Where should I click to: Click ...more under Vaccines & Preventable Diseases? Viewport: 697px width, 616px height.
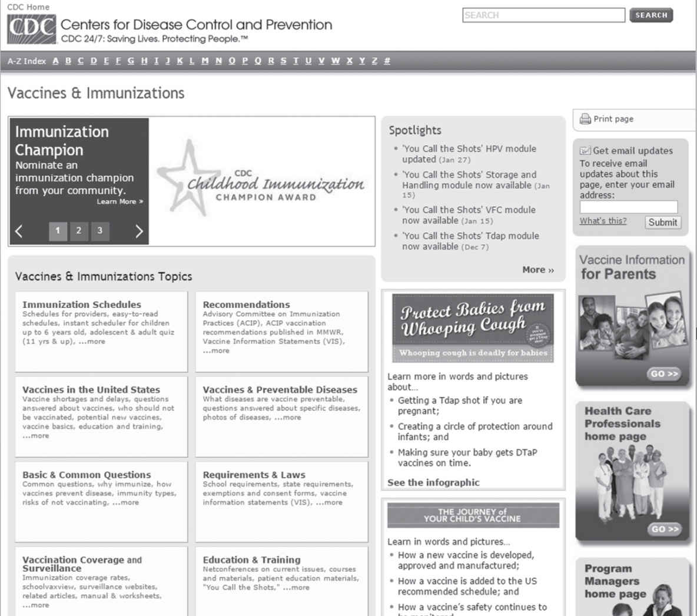(x=287, y=417)
